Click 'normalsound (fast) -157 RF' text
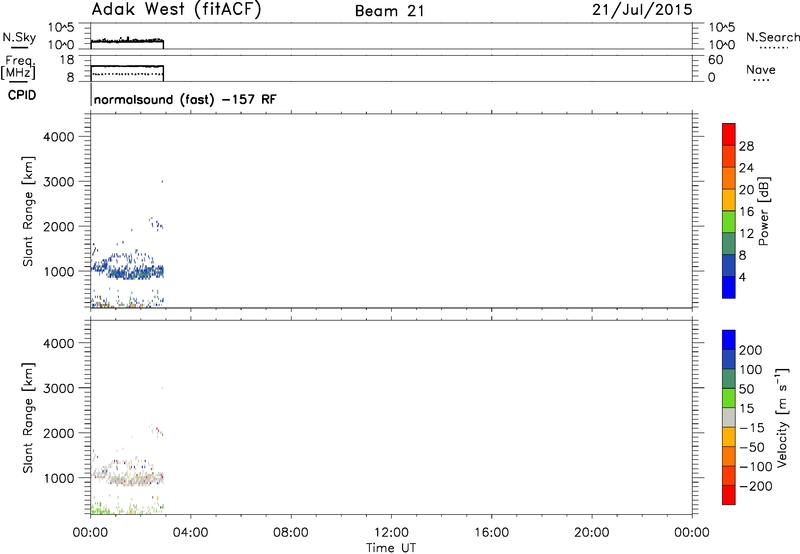 185,99
